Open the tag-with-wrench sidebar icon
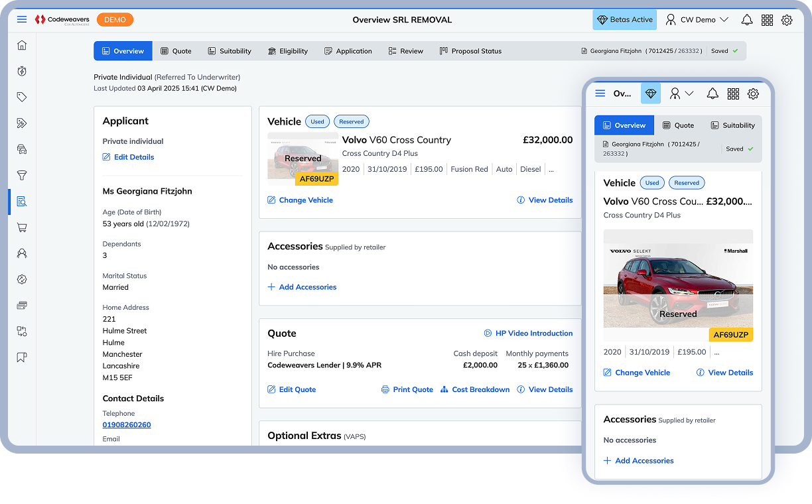The image size is (812, 504). [22, 123]
